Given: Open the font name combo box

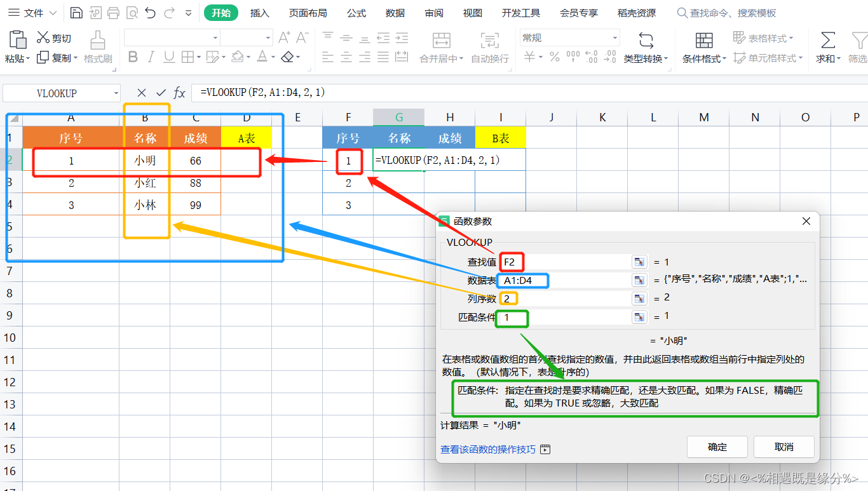Looking at the screenshot, I should pos(172,37).
